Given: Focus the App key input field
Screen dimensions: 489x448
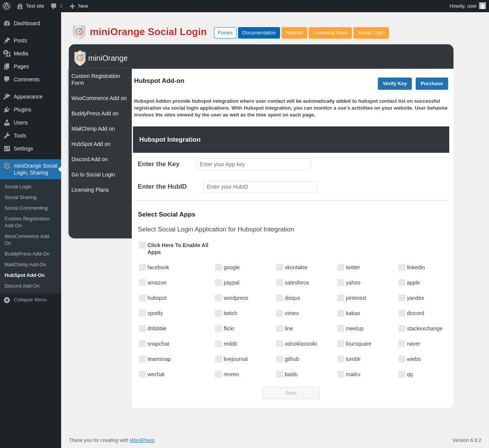Looking at the screenshot, I should pyautogui.click(x=254, y=164).
